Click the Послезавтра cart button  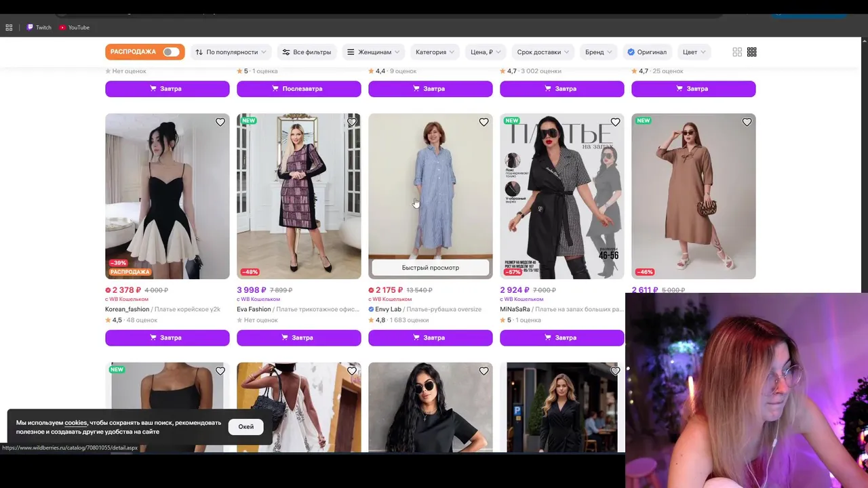click(x=299, y=89)
